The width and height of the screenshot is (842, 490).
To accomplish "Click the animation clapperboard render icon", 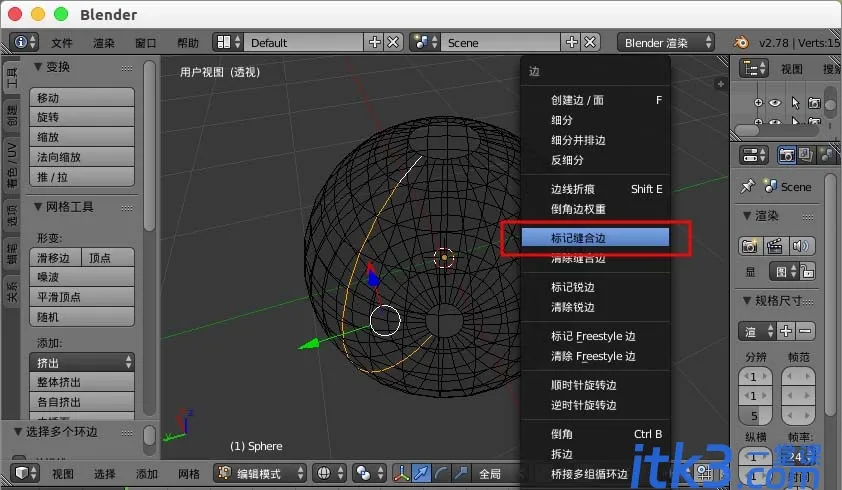I will coord(775,246).
